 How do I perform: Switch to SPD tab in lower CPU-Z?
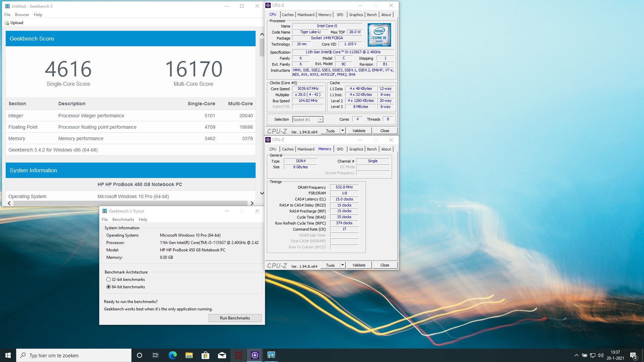click(340, 149)
